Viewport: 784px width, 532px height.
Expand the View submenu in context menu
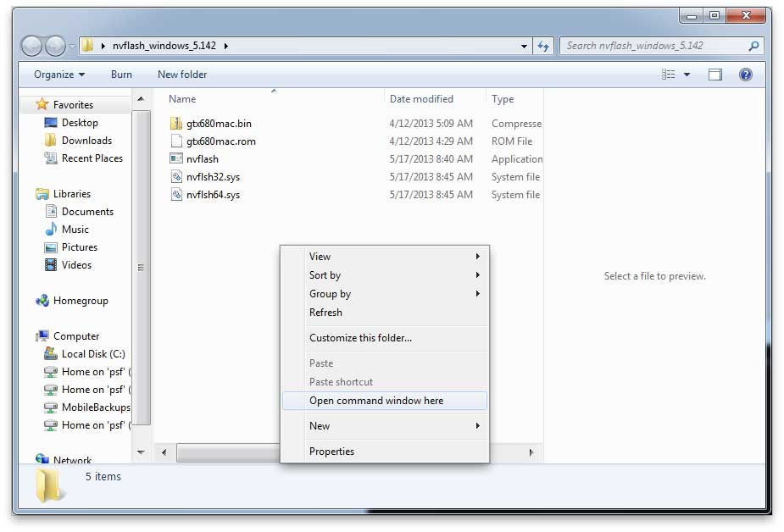click(477, 257)
